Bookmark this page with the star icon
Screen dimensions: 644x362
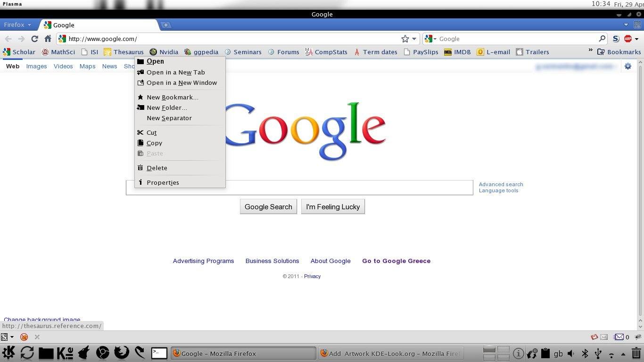coord(405,39)
